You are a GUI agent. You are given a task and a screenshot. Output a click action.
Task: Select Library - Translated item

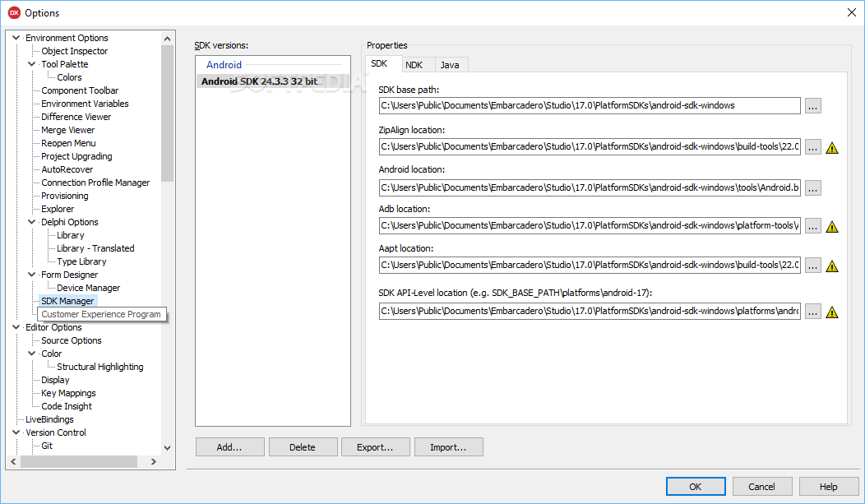point(95,248)
